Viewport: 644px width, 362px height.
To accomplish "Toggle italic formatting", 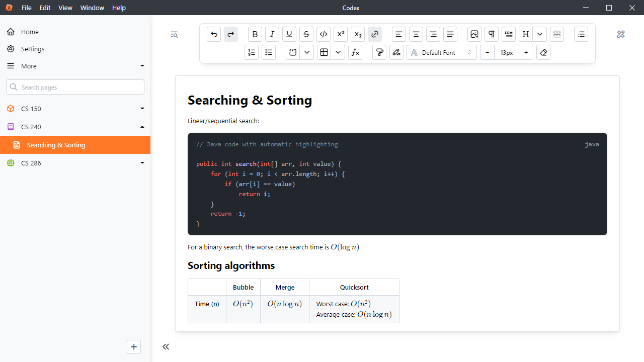I will [x=272, y=34].
